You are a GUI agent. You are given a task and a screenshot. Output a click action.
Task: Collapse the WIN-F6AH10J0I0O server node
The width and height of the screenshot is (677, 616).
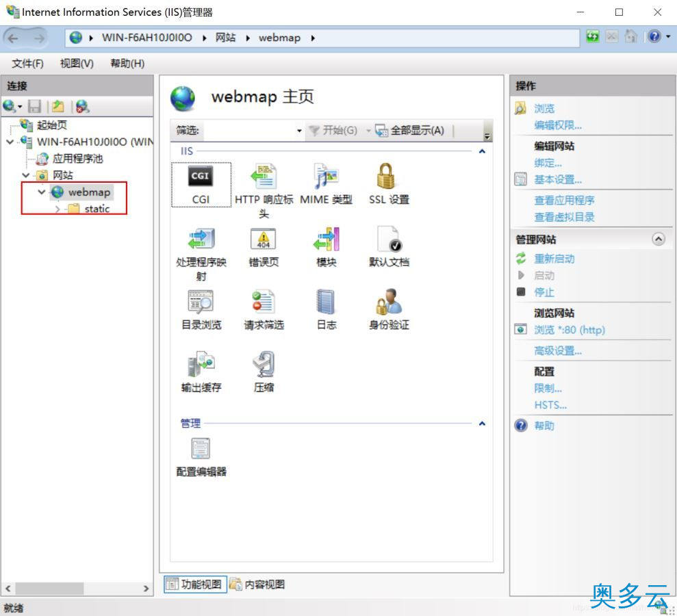click(10, 142)
